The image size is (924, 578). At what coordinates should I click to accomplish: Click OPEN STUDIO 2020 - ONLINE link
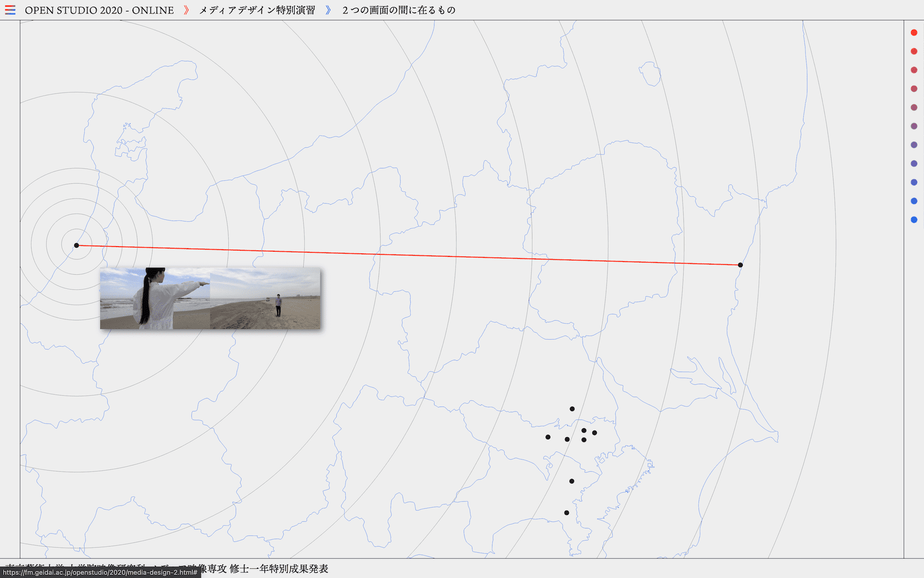99,10
